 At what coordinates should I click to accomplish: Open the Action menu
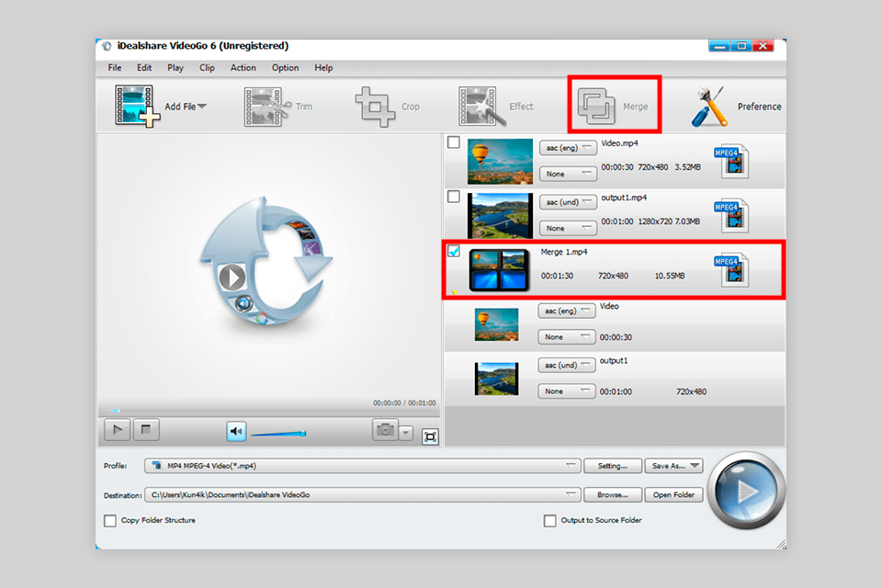pyautogui.click(x=243, y=67)
